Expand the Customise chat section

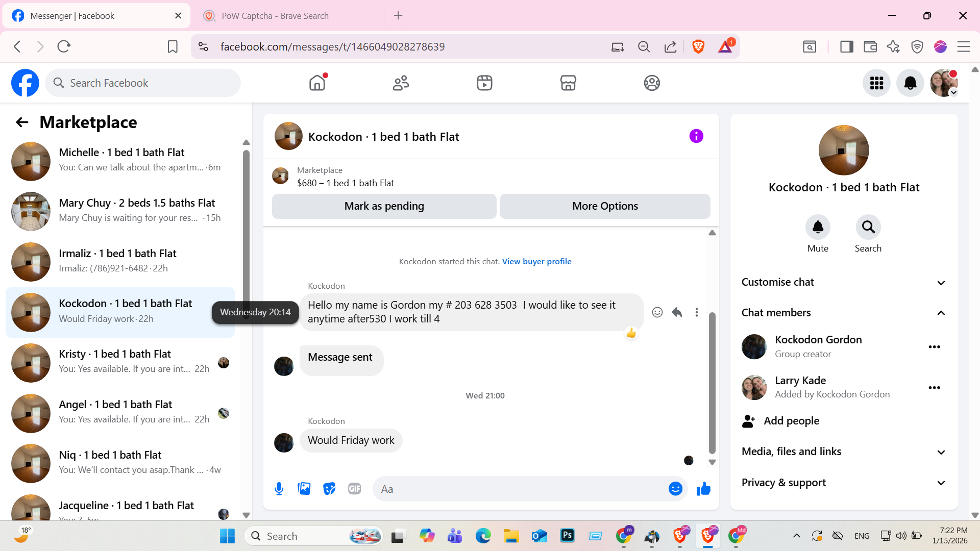[x=843, y=282]
